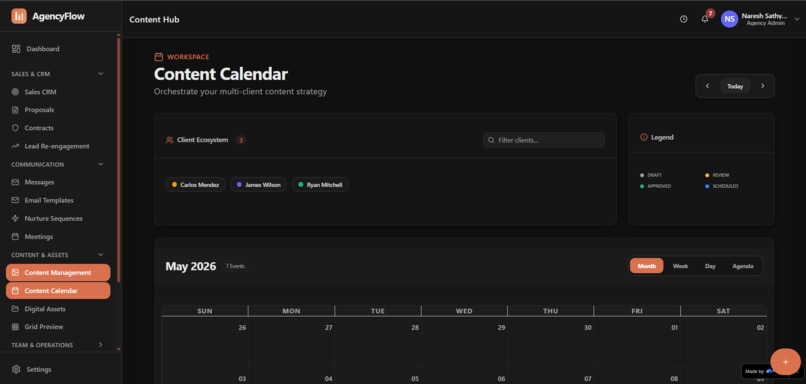
Task: Switch calendar to Day view
Action: click(x=710, y=266)
